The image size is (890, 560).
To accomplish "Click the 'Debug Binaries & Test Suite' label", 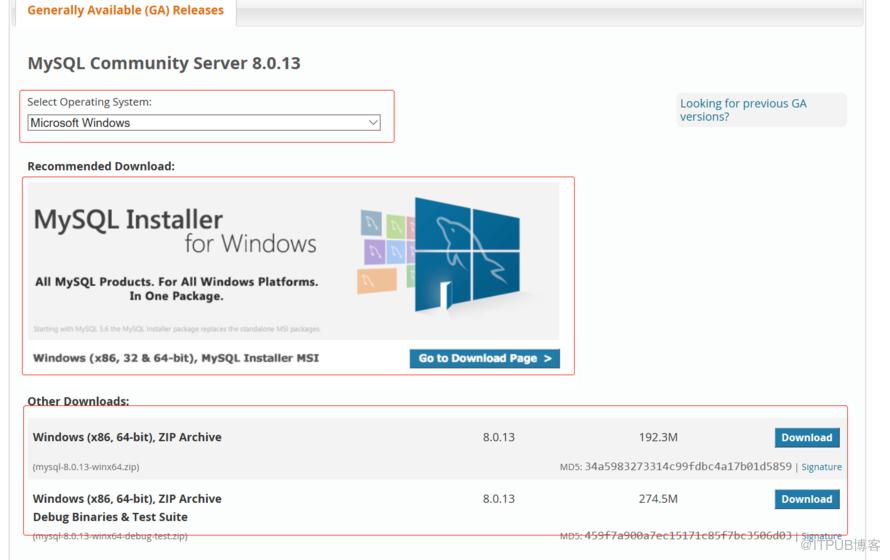I will [110, 517].
